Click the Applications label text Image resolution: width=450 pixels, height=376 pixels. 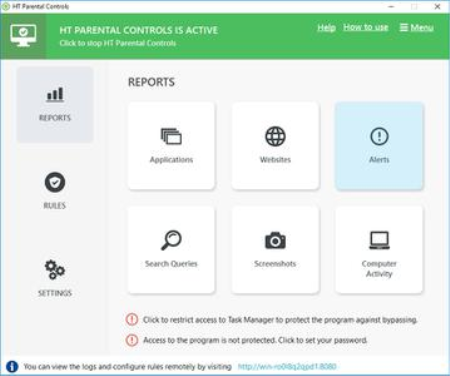pos(171,160)
